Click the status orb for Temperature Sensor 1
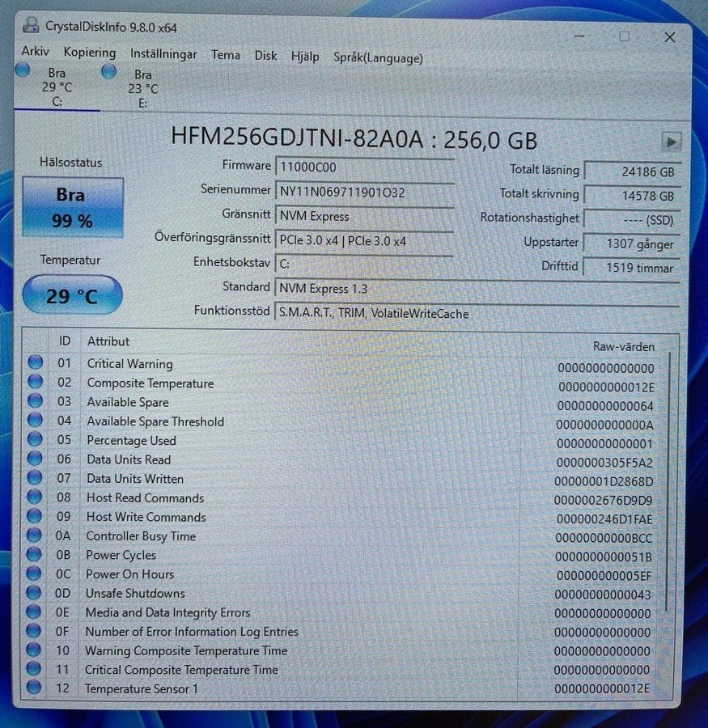This screenshot has height=728, width=708. (34, 688)
